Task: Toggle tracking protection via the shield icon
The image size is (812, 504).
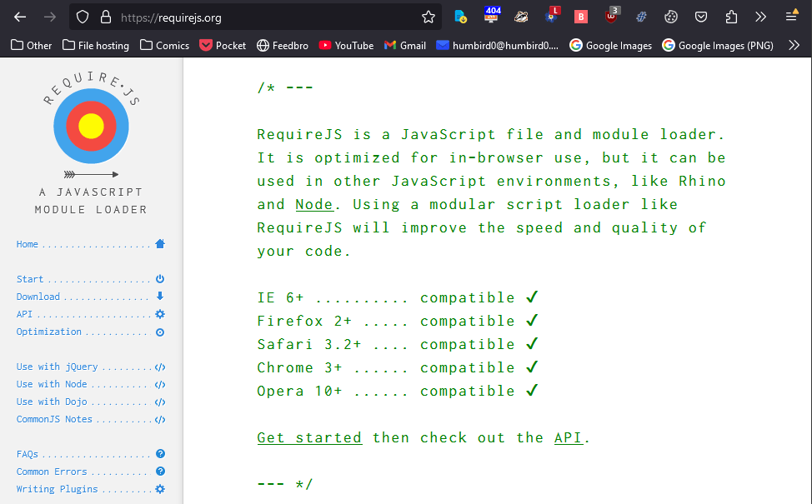Action: tap(81, 16)
